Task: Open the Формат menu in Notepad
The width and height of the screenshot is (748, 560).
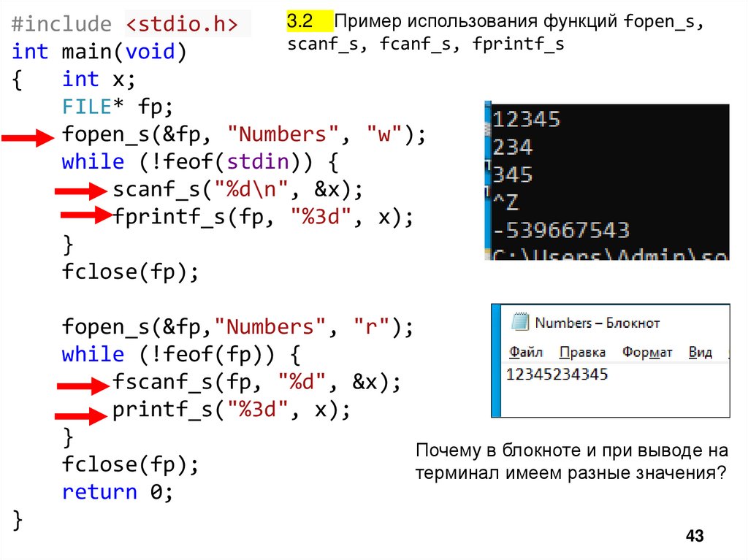Action: [x=647, y=352]
